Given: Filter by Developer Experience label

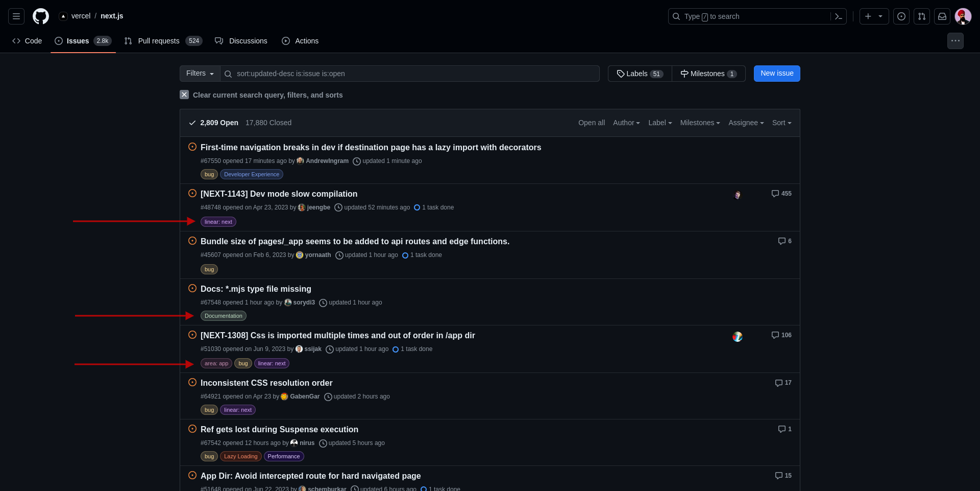Looking at the screenshot, I should point(252,174).
